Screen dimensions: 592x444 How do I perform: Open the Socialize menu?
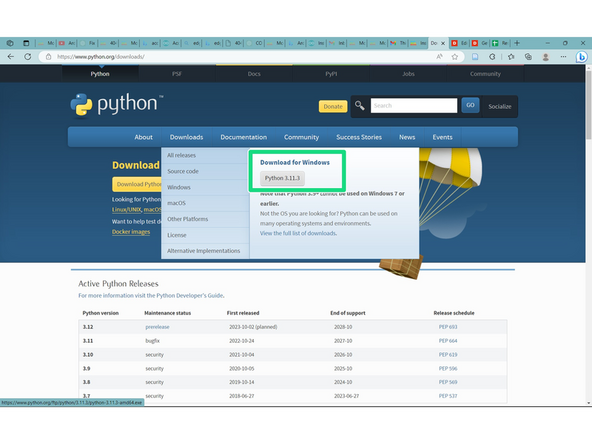(x=500, y=106)
